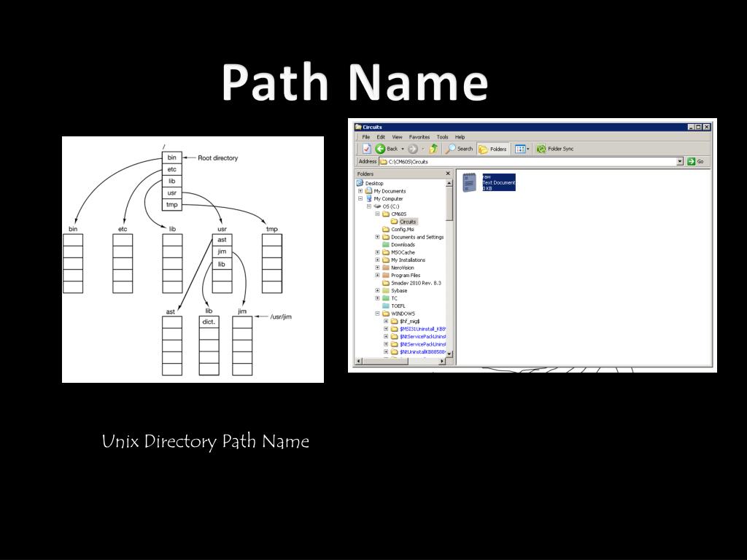Click the grayed Forward arrow icon
This screenshot has width=747, height=560.
pyautogui.click(x=413, y=149)
